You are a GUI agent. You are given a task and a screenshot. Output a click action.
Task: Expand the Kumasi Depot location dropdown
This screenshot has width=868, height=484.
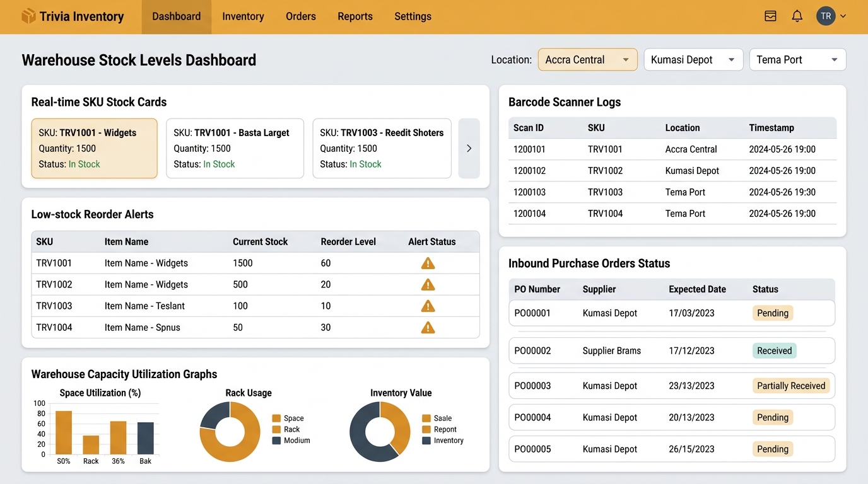tap(693, 60)
